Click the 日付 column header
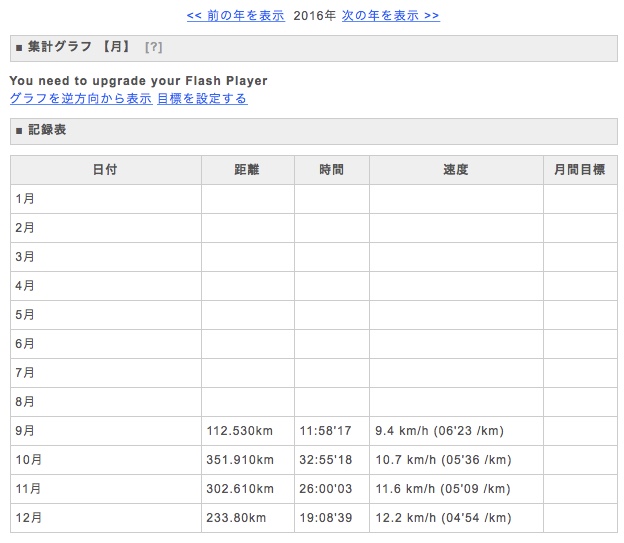 tap(105, 170)
